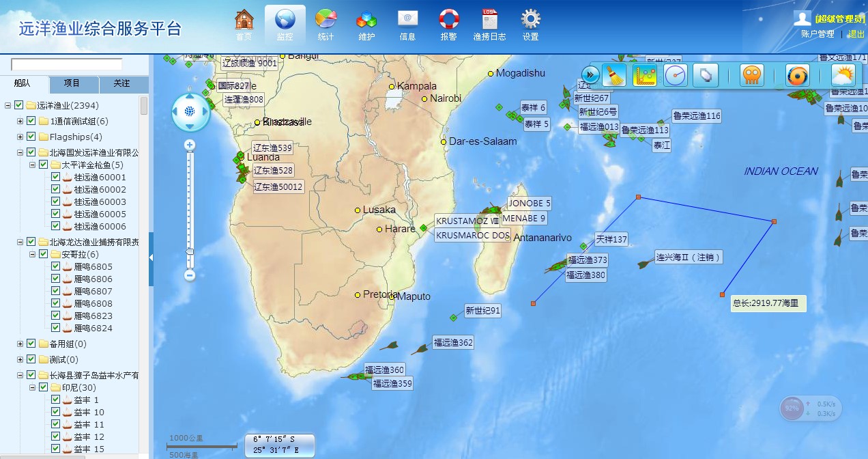Uncheck the 雁鸣6807 vessel checkbox
Screen dimensions: 868x459
56,291
